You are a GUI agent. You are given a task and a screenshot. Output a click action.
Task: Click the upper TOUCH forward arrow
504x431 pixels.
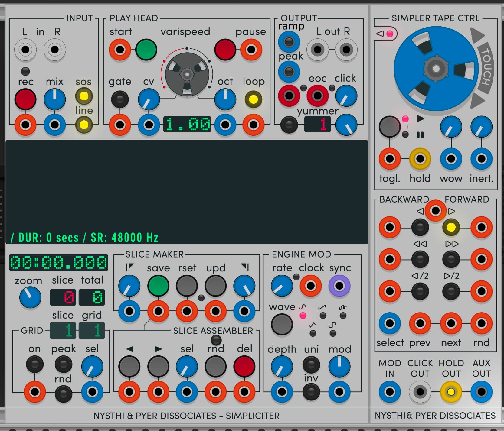pos(477,35)
